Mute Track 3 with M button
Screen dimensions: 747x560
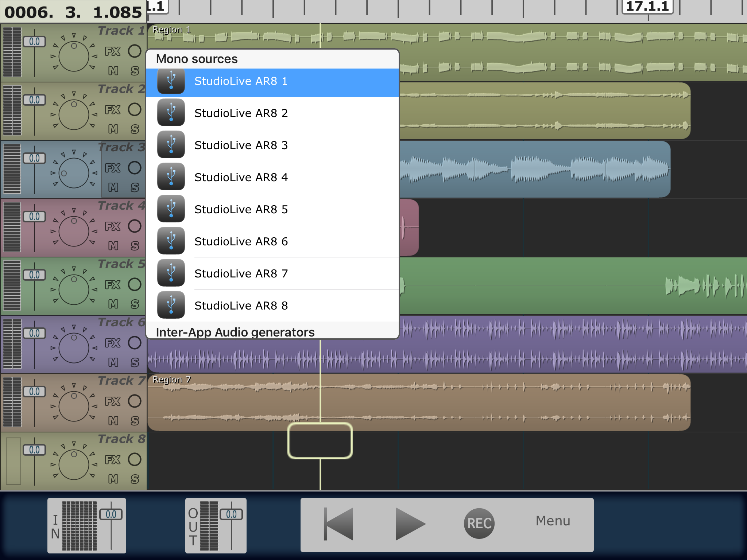pyautogui.click(x=113, y=187)
